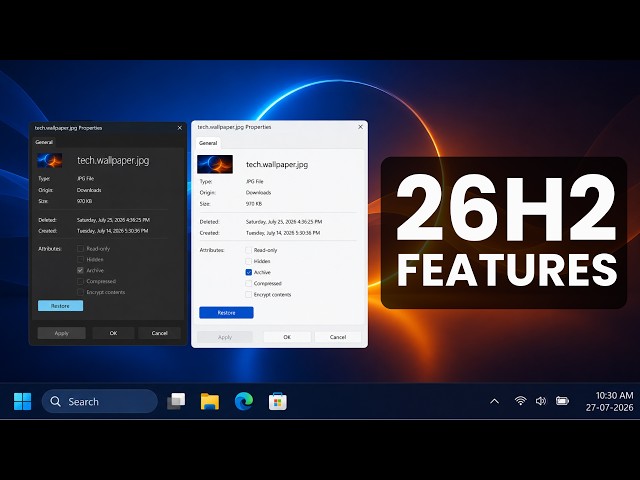This screenshot has height=480, width=640.
Task: Click Cancel in dark Properties window
Action: coord(160,333)
